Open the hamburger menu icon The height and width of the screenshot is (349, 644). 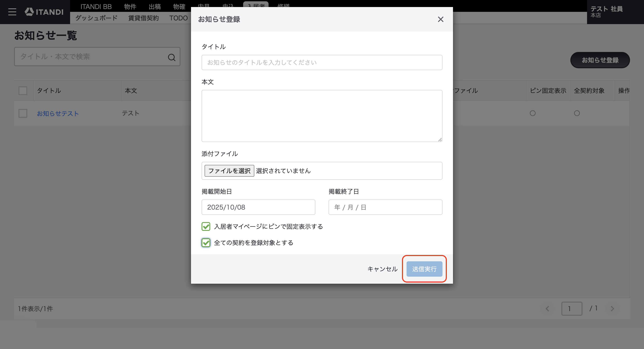point(12,12)
